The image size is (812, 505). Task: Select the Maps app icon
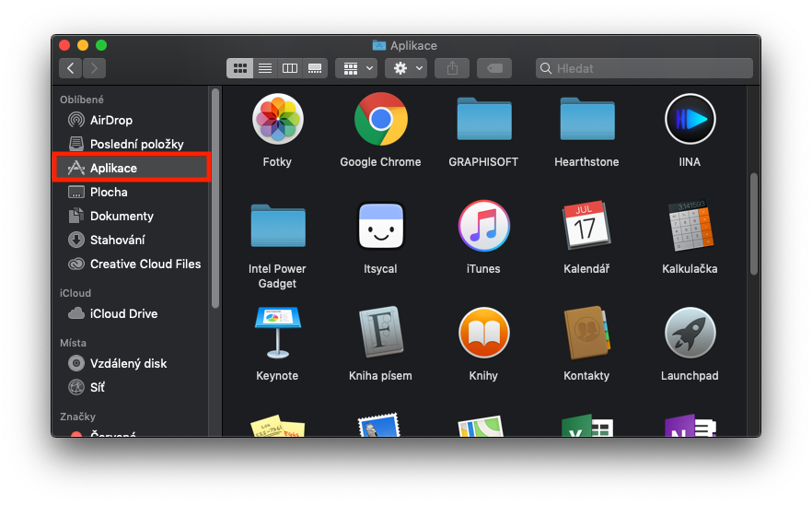(481, 426)
